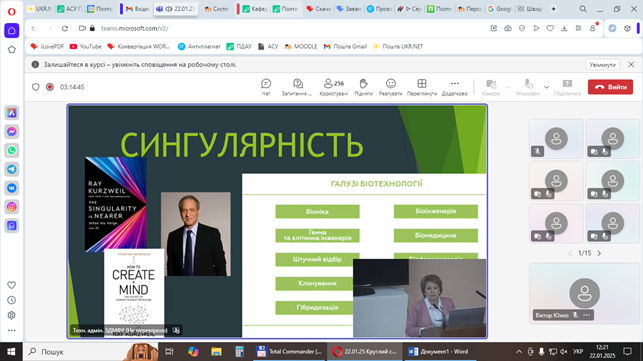
Task: Open the Антиплагиат bookmark
Action: [x=199, y=46]
